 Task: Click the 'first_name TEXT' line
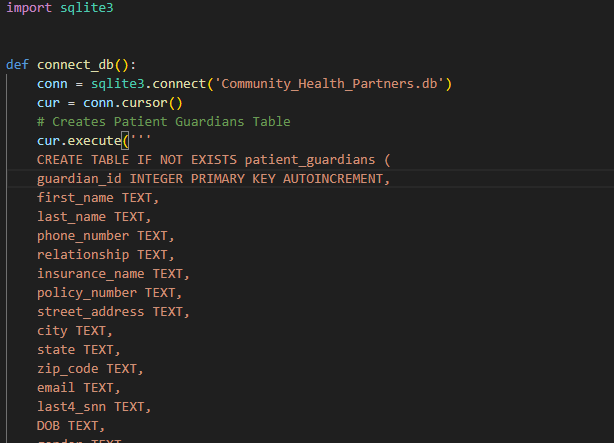[98, 198]
